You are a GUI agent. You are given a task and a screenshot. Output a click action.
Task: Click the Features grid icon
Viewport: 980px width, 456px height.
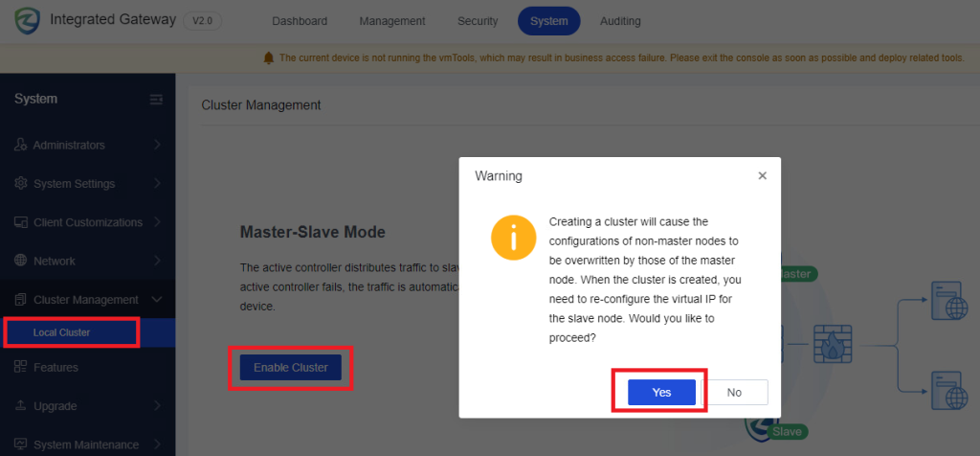click(x=21, y=368)
